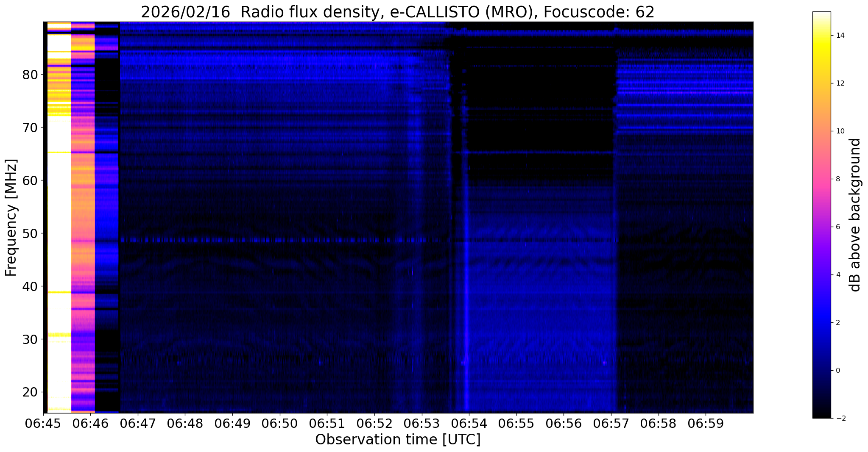
Task: Click the colorbar tick label 2
Action: tap(837, 323)
